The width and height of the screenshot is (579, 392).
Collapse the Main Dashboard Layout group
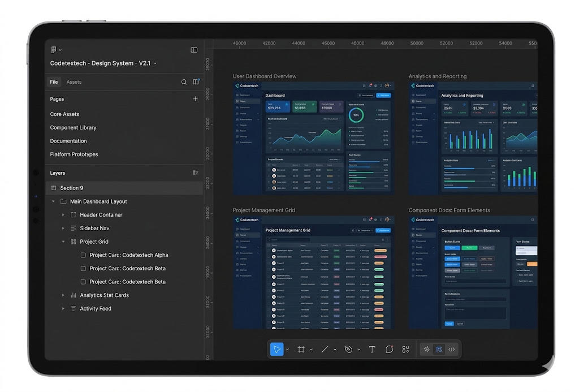[x=53, y=201]
